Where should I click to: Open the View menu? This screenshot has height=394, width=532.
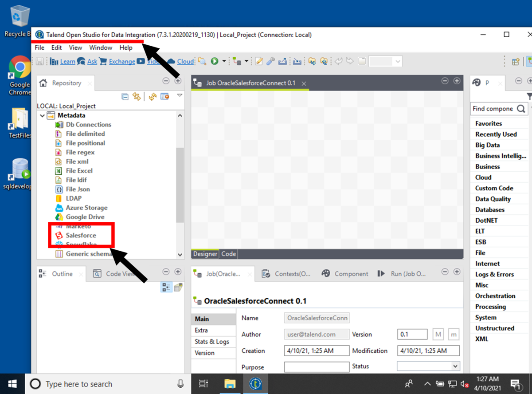[75, 47]
